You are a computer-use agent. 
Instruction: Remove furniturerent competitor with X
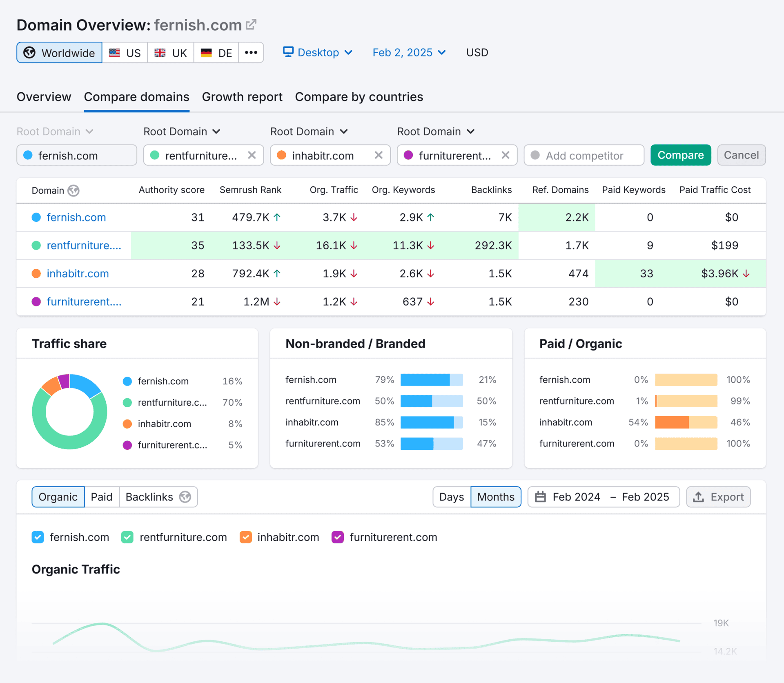[506, 155]
